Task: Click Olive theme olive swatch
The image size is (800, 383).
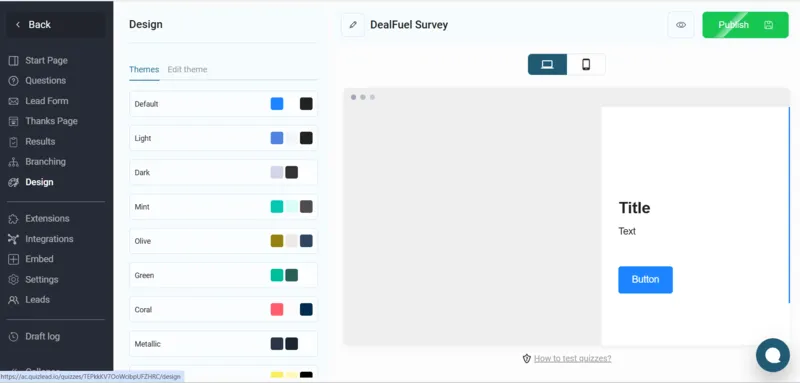Action: 277,241
